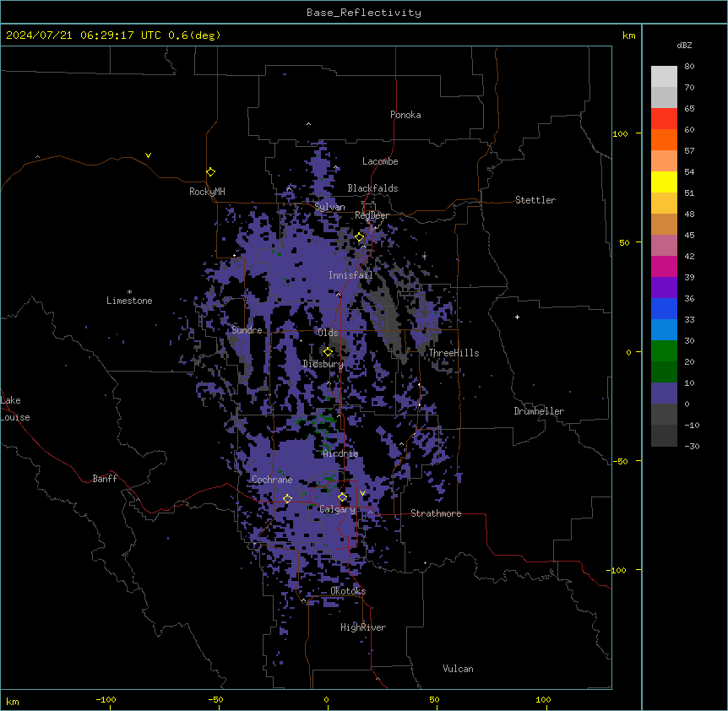Select the yellow diamond marker below Cochrane
The height and width of the screenshot is (711, 728).
(287, 498)
